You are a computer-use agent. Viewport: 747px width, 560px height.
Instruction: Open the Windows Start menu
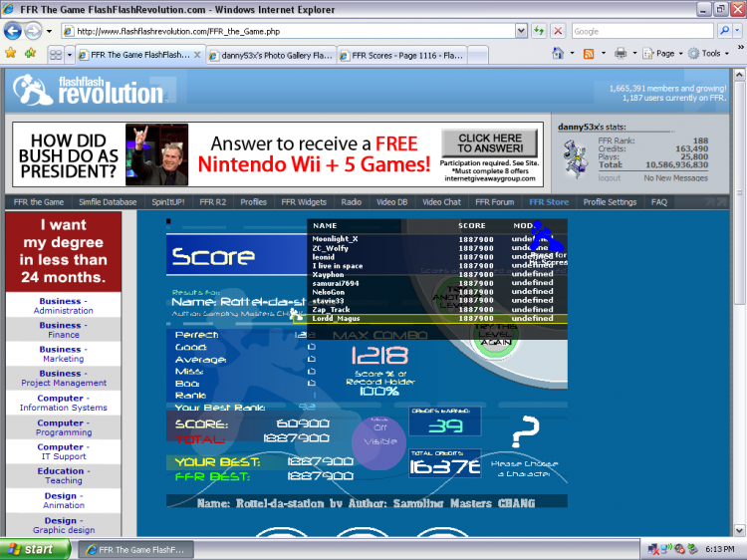pyautogui.click(x=34, y=549)
